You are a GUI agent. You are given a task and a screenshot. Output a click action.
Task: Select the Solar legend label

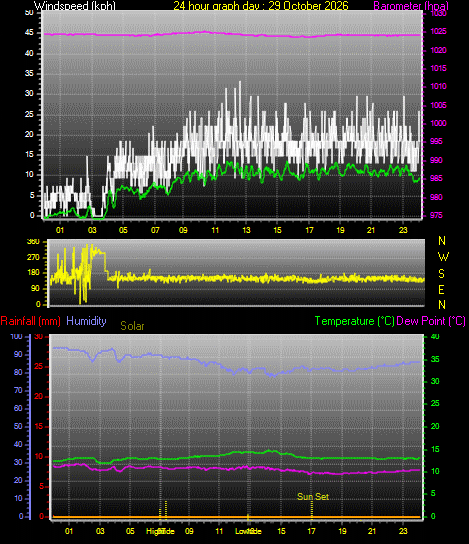coord(132,326)
